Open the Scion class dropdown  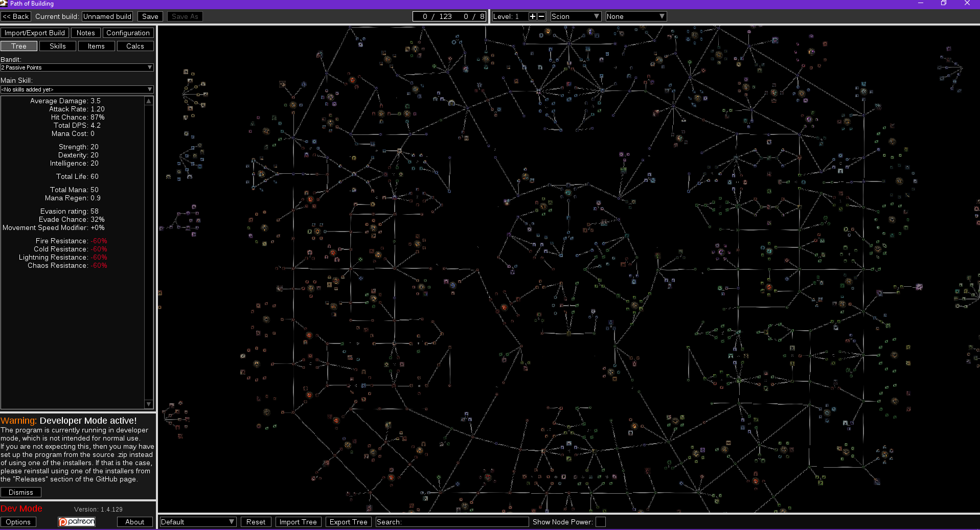(x=575, y=16)
